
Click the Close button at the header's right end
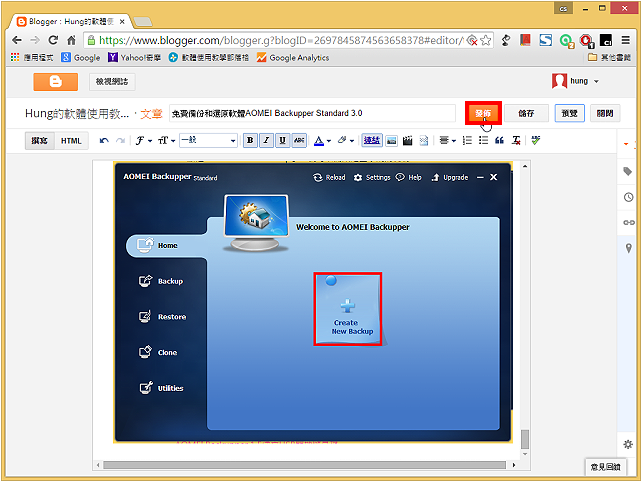point(605,113)
